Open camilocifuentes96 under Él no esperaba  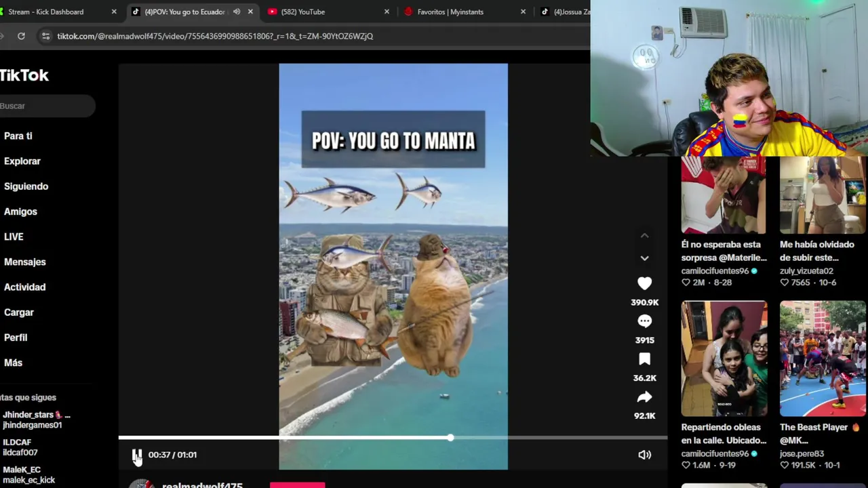tap(715, 271)
